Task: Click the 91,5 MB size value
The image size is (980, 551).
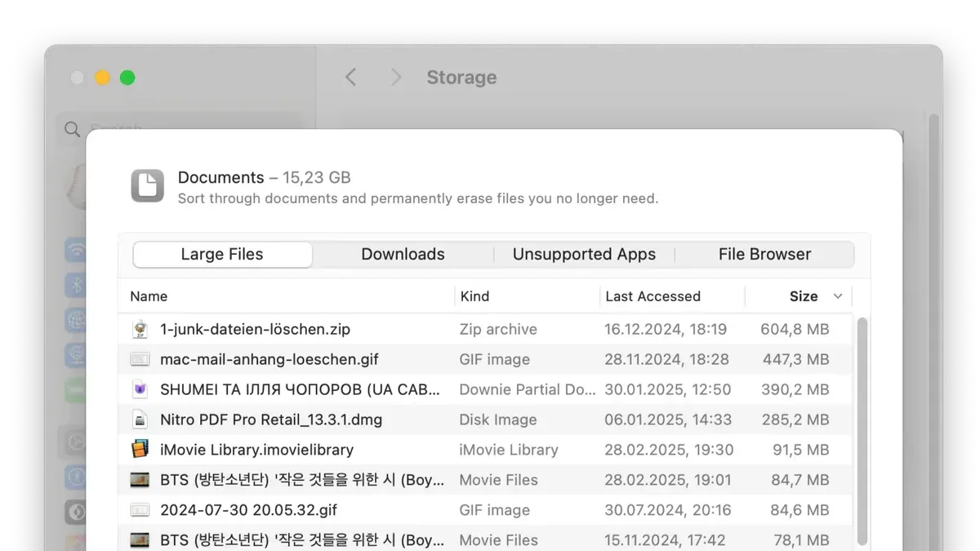Action: point(801,450)
